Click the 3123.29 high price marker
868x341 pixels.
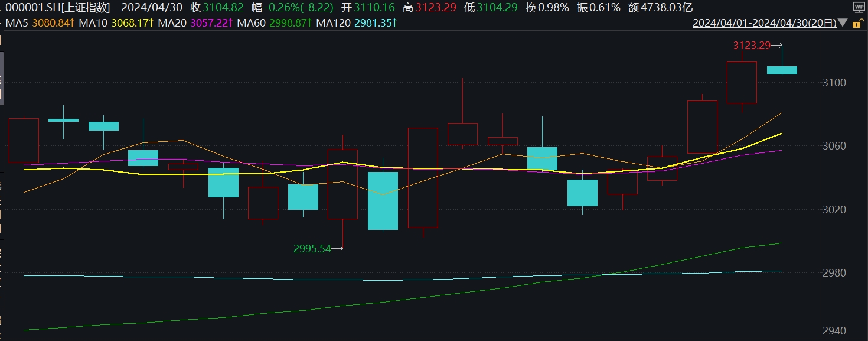point(752,45)
